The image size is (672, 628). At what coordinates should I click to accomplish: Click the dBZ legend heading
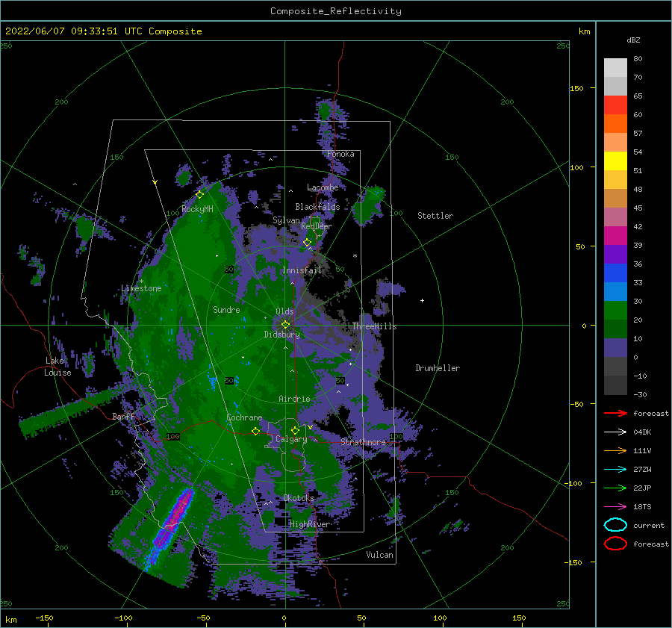(633, 40)
